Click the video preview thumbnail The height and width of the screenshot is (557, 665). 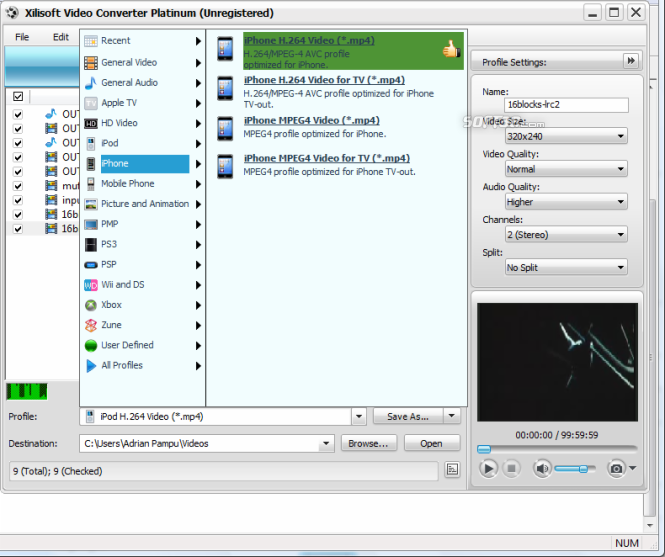(557, 362)
